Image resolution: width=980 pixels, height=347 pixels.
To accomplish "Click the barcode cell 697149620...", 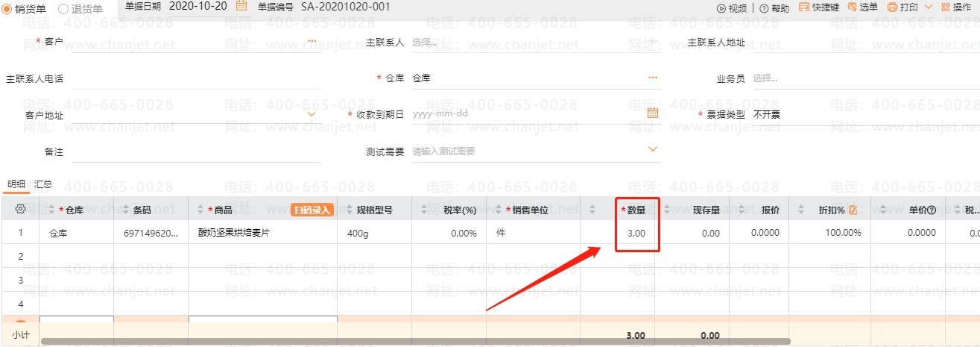I will 151,233.
